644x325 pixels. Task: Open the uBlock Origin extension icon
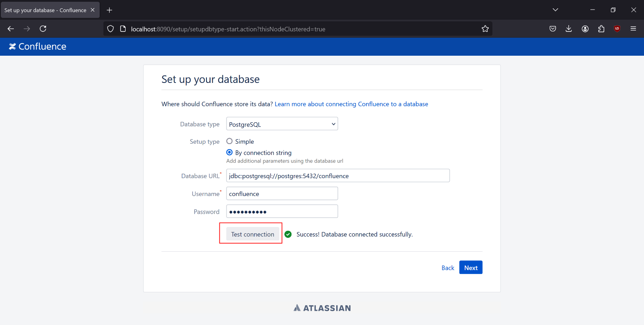(x=617, y=29)
